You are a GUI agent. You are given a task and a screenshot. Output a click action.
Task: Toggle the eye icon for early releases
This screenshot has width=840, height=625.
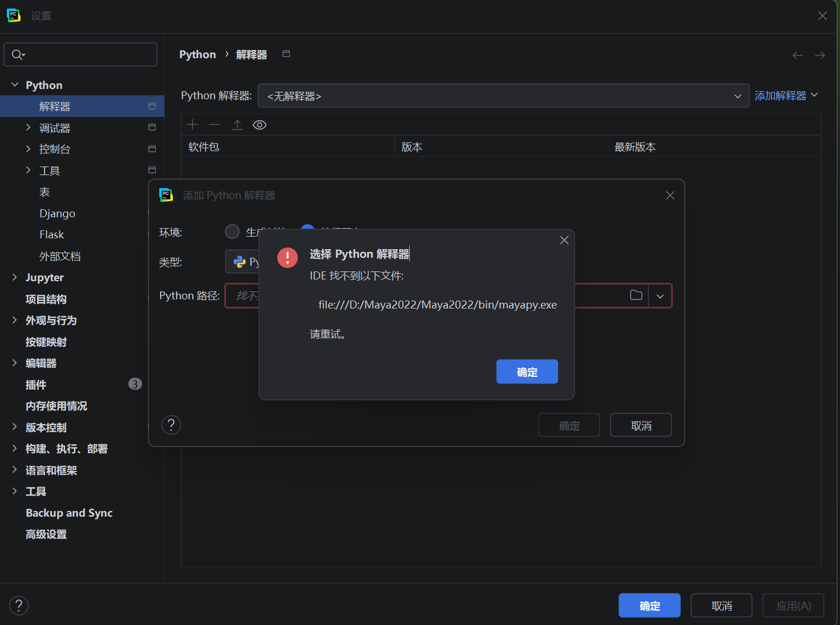260,125
